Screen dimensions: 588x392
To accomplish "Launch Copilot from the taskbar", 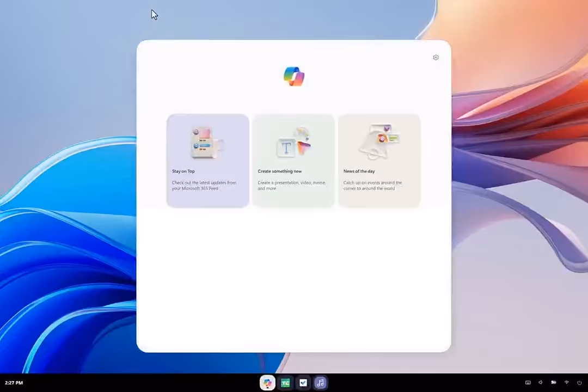I will click(x=267, y=383).
